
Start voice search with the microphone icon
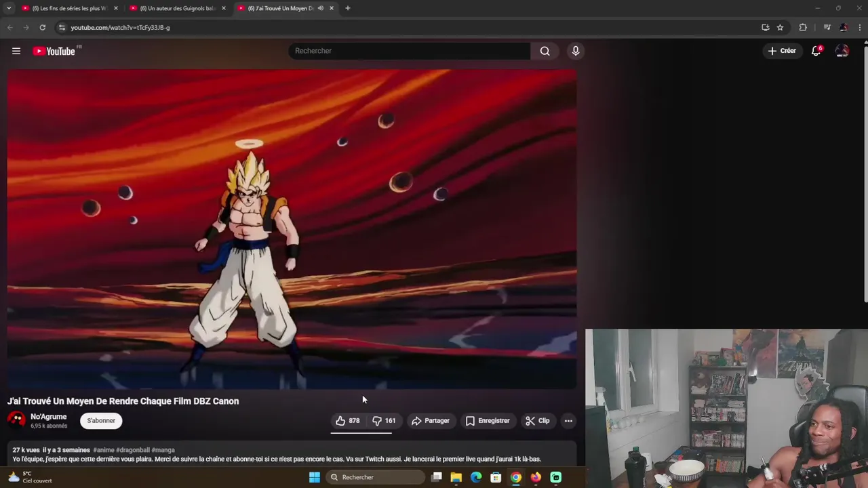pyautogui.click(x=576, y=51)
